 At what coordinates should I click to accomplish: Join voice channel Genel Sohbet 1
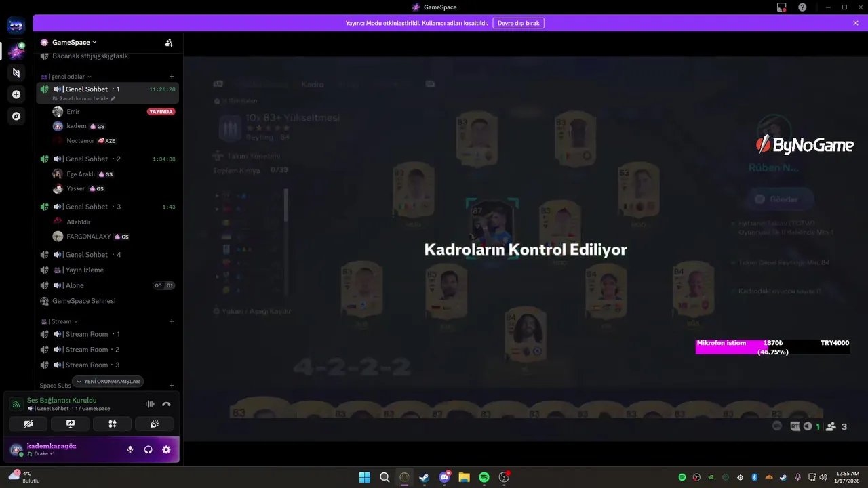(x=108, y=89)
